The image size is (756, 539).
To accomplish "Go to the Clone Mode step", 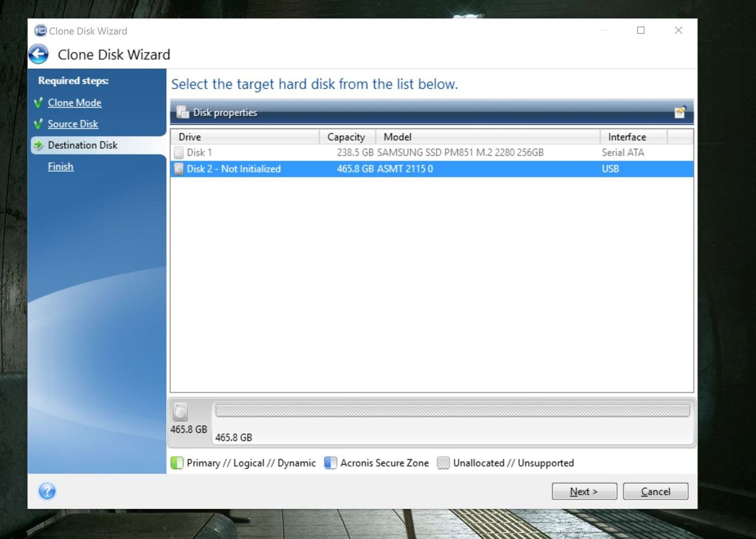I will point(74,103).
